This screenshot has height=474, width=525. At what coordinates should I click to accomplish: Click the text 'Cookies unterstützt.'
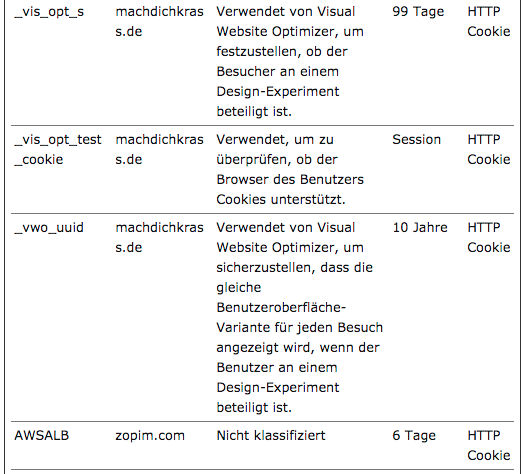[x=281, y=200]
